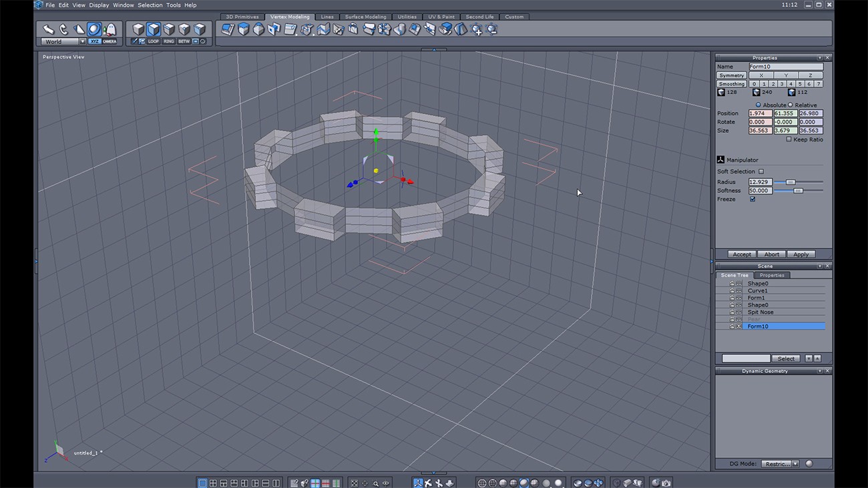Click the Size Y field 3.679
The height and width of the screenshot is (488, 868).
pyautogui.click(x=786, y=131)
